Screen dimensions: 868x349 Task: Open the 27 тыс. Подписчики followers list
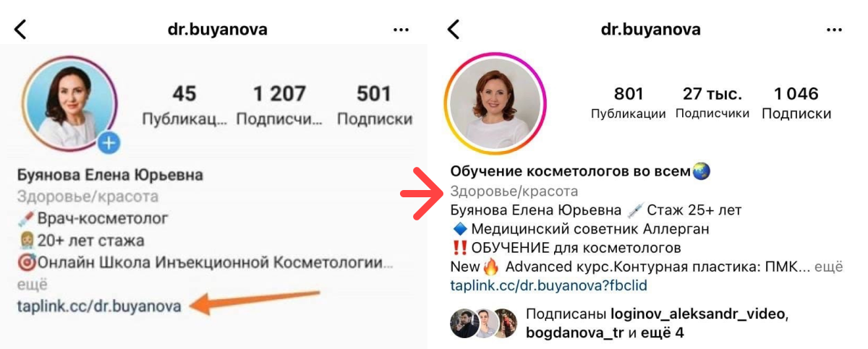[712, 103]
